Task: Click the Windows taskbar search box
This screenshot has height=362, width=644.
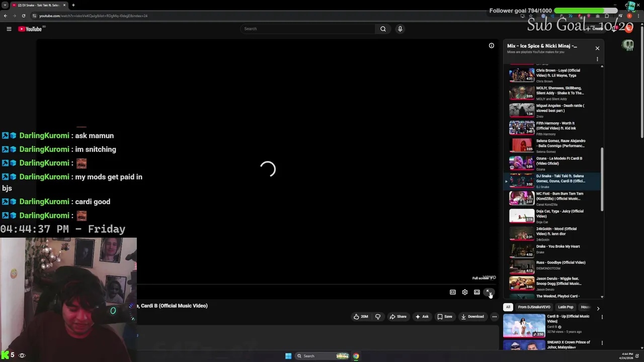Action: coord(322,356)
